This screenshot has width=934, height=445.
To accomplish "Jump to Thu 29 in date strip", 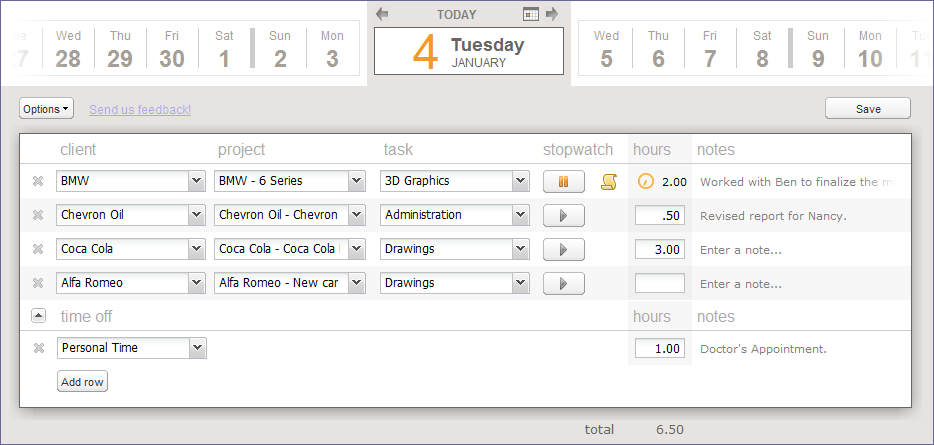I will tap(120, 49).
